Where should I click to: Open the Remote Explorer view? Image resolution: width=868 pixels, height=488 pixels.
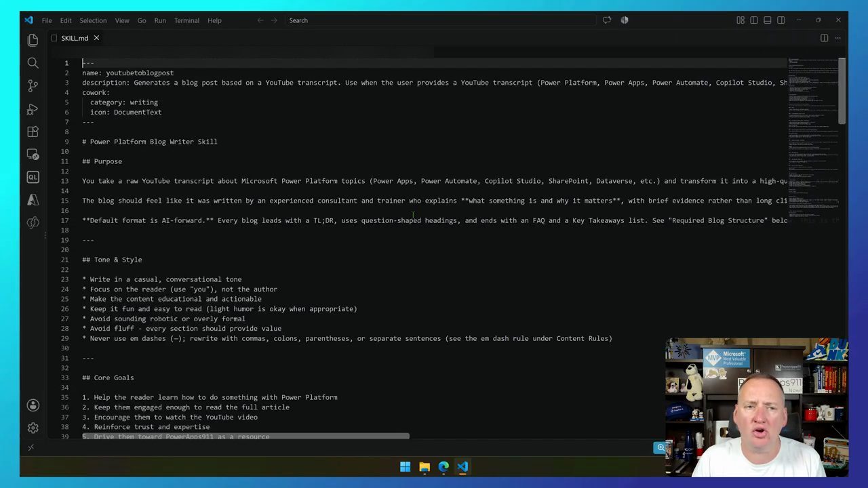pyautogui.click(x=33, y=155)
